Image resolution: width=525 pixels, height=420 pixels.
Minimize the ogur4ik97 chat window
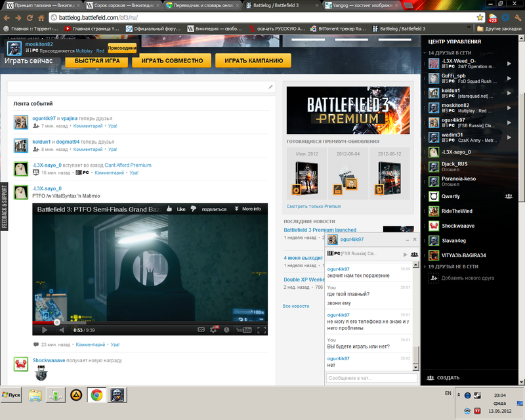[408, 240]
